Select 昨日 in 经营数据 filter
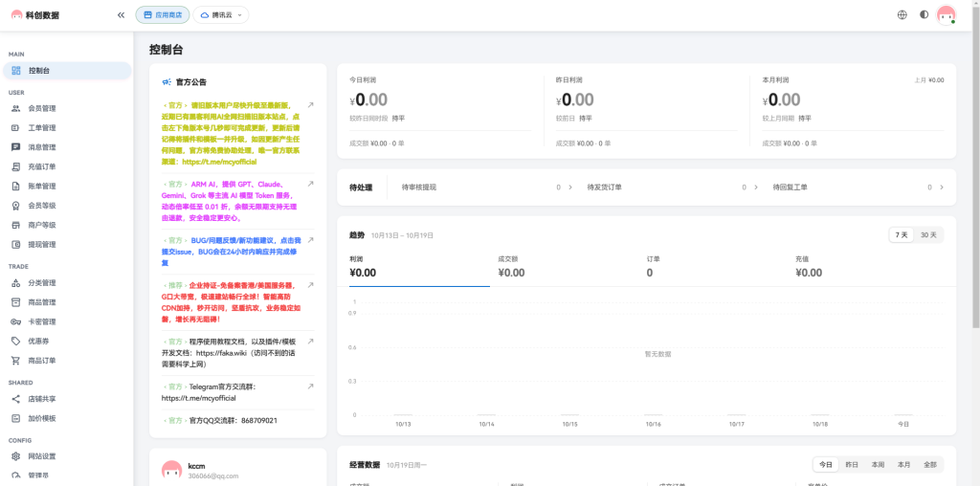The image size is (980, 486). tap(852, 465)
